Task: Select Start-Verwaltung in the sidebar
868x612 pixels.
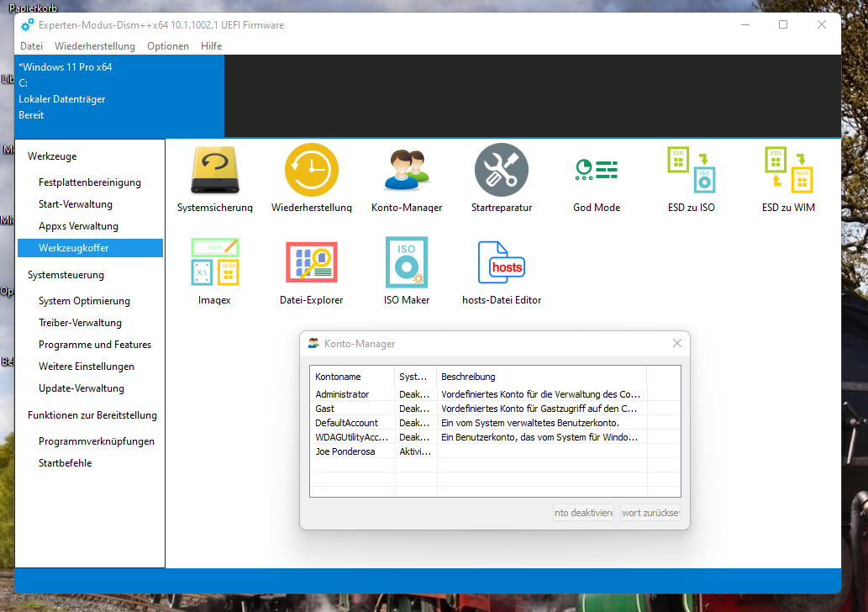Action: pos(90,203)
